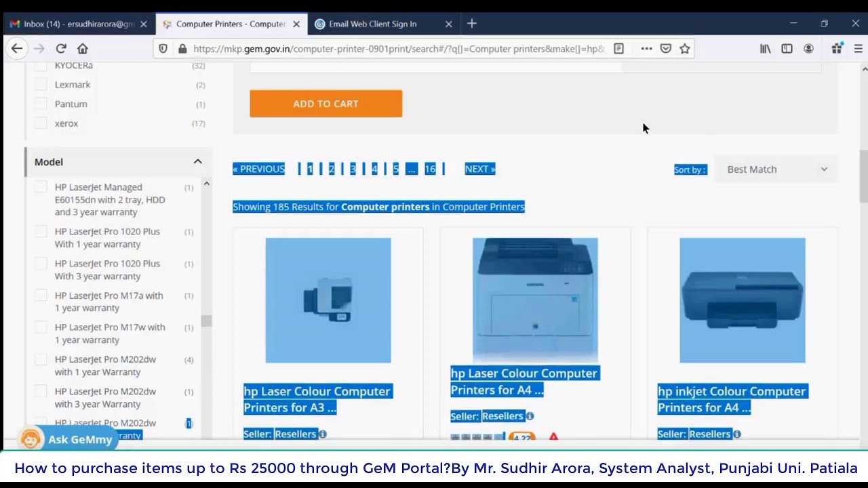This screenshot has width=868, height=488.
Task: Click the 4.22 rating badge
Action: pyautogui.click(x=521, y=439)
